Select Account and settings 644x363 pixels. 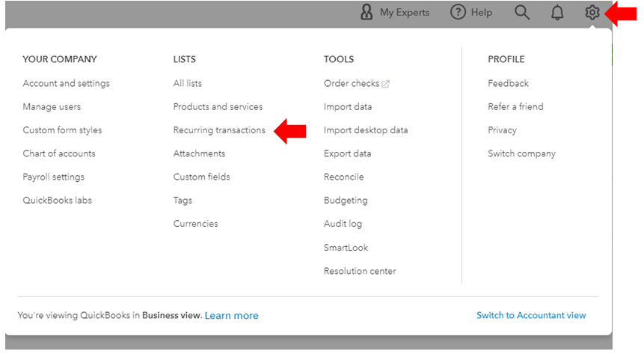pyautogui.click(x=66, y=83)
